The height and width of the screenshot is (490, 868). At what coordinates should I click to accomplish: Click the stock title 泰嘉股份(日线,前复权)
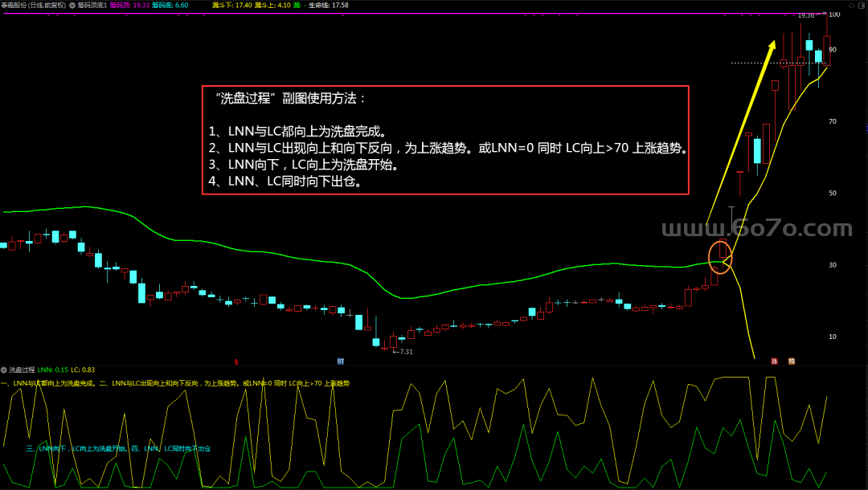(33, 5)
